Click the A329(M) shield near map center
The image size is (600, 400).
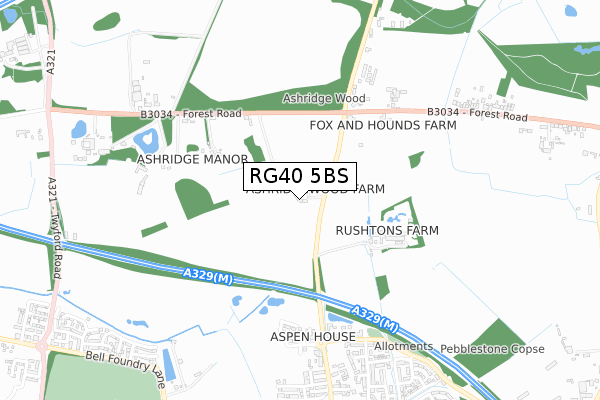coord(207,276)
